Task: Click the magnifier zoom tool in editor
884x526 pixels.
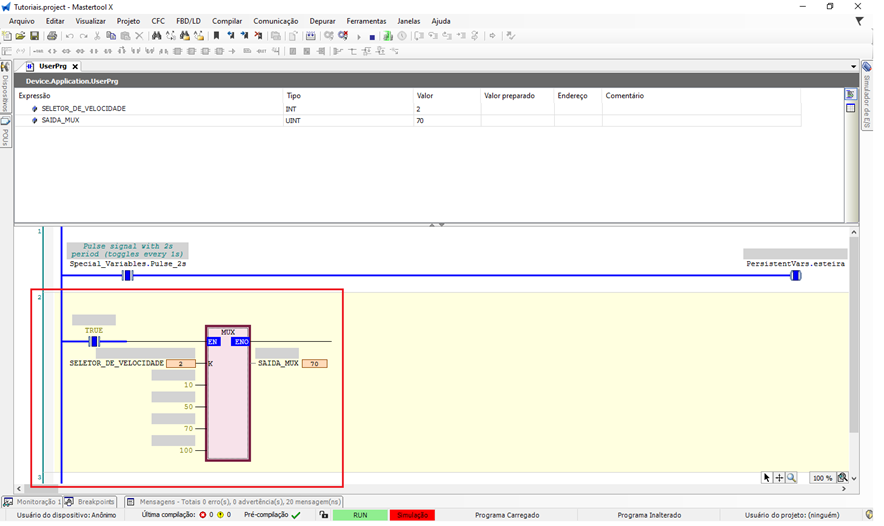Action: pyautogui.click(x=791, y=478)
